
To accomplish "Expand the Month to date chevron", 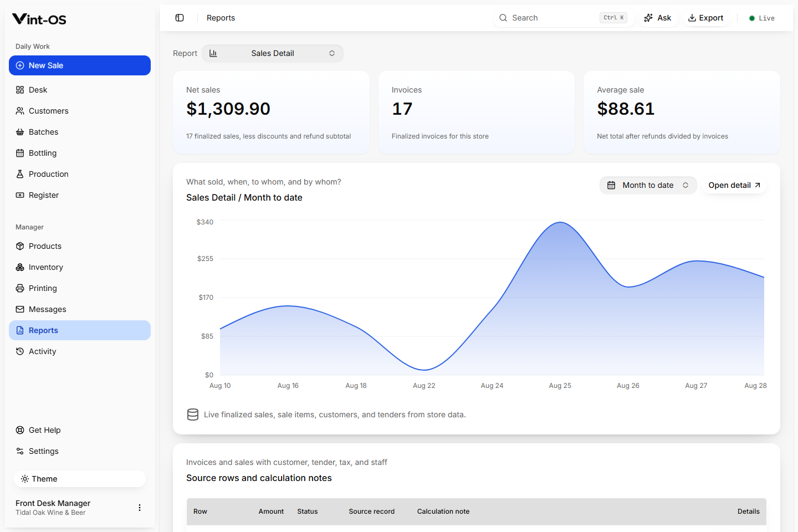I will 686,185.
